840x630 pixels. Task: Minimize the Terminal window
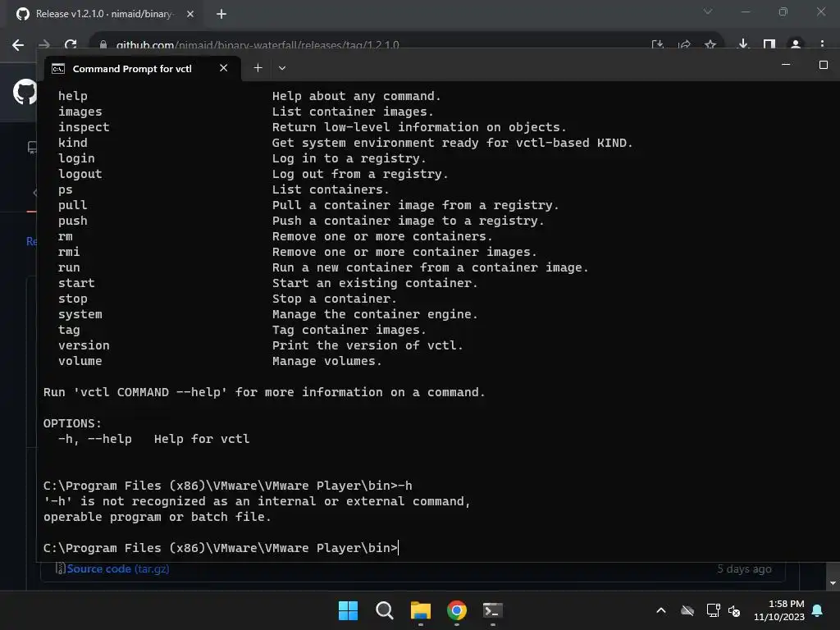[x=786, y=65]
